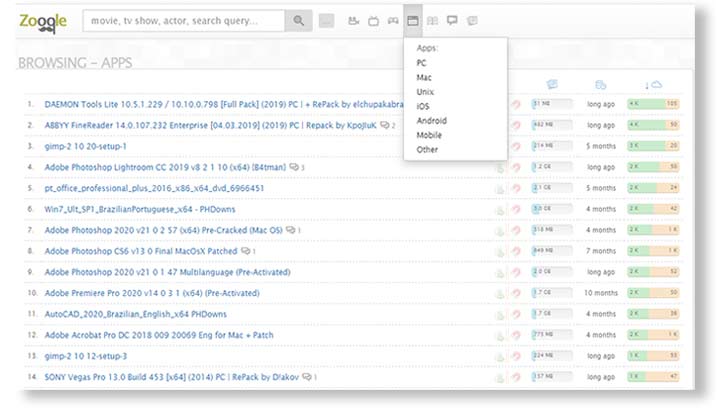
Task: Click magnet icon for Adobe Acrobat Pro row
Action: point(516,335)
